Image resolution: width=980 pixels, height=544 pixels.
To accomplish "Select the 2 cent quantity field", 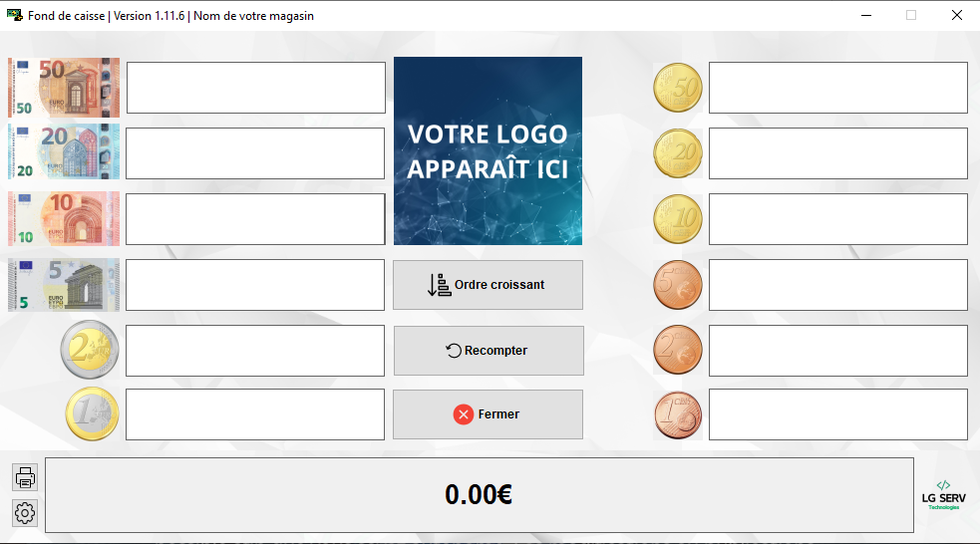I will pos(837,351).
